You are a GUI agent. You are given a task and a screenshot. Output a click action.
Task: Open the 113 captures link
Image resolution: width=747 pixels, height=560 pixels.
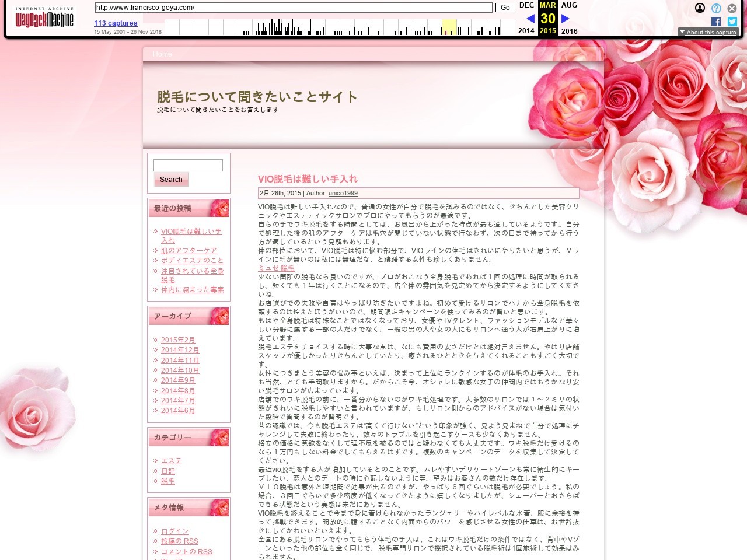[x=115, y=23]
